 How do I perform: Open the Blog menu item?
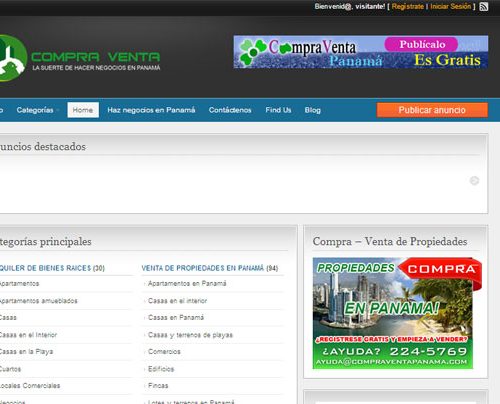[x=313, y=110]
